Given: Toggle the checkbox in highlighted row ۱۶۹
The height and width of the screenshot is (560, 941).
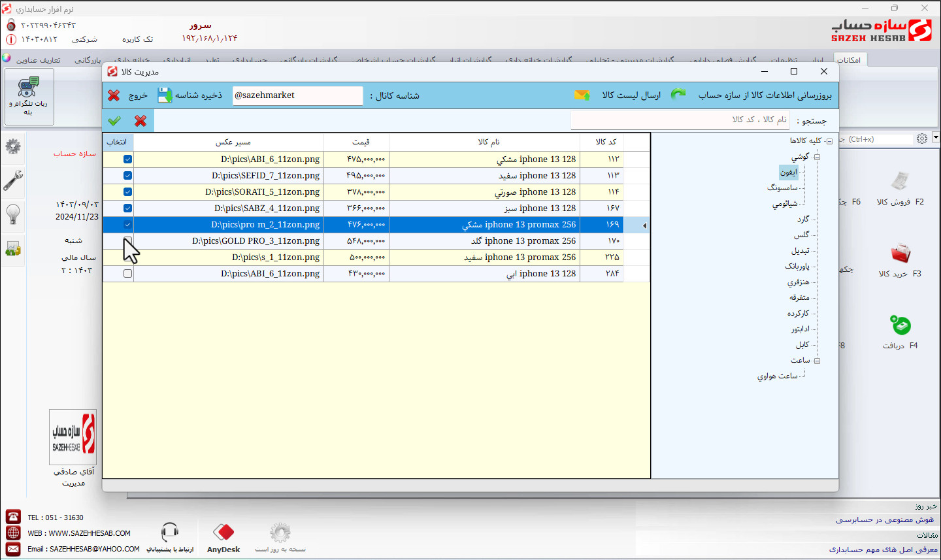Looking at the screenshot, I should click(127, 225).
